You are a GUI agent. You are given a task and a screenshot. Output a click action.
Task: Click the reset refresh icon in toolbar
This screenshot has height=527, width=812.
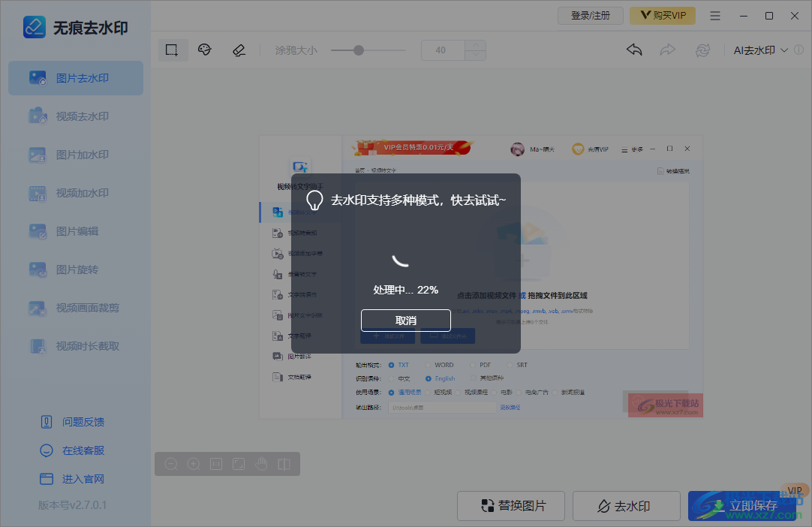click(702, 50)
